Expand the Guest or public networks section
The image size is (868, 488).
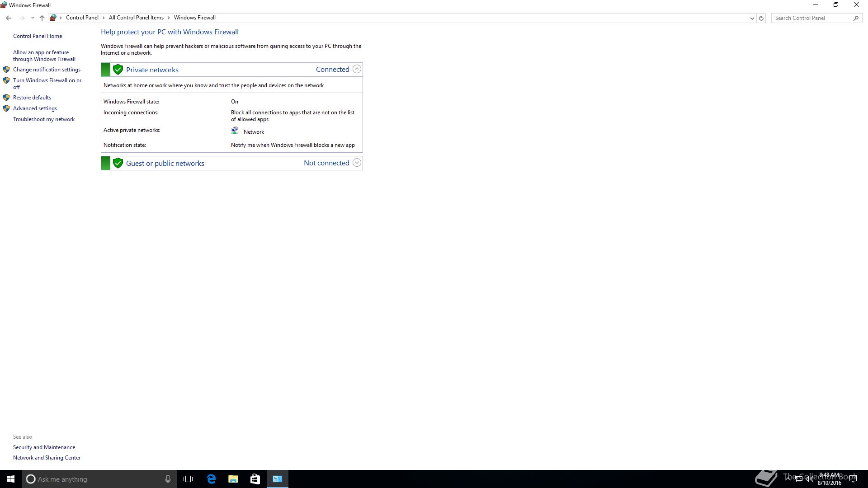tap(357, 163)
